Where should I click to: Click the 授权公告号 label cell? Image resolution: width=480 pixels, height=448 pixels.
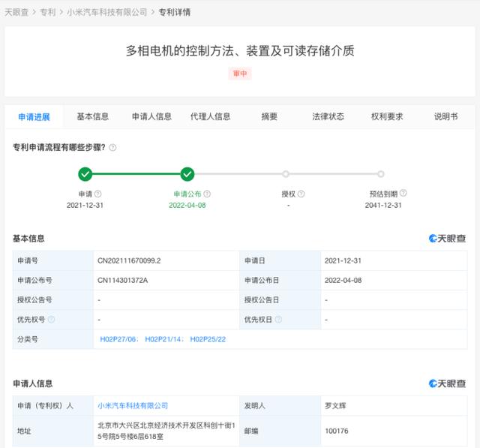pyautogui.click(x=53, y=300)
